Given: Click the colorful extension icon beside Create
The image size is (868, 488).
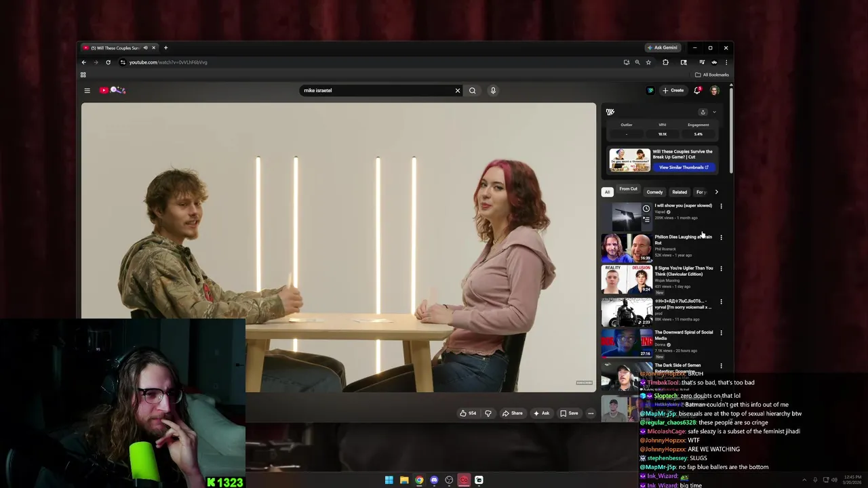Looking at the screenshot, I should point(650,90).
